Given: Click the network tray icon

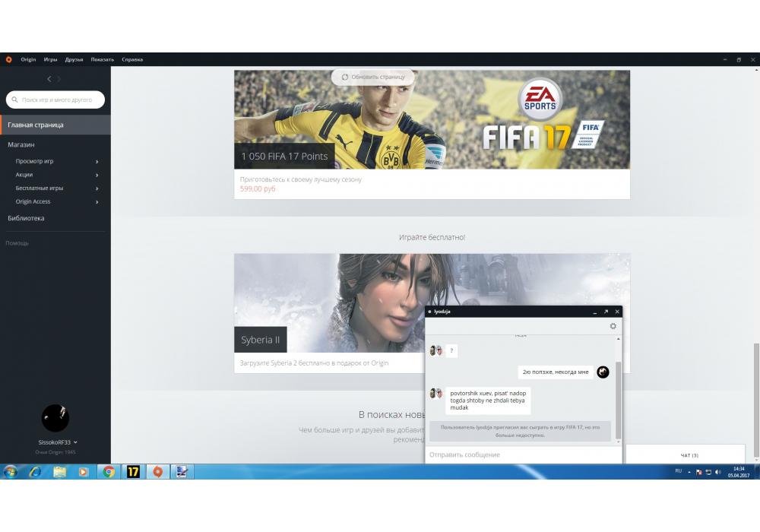Looking at the screenshot, I should tap(708, 472).
